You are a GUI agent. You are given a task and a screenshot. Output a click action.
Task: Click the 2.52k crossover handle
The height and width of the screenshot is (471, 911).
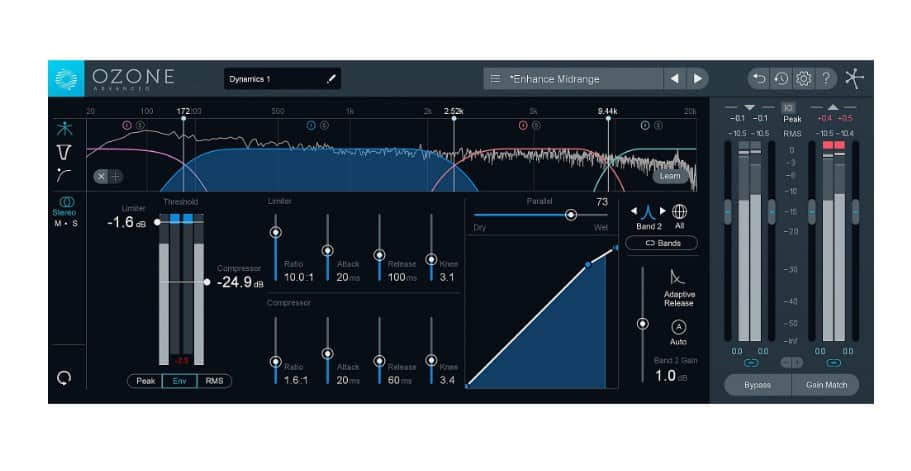click(454, 118)
